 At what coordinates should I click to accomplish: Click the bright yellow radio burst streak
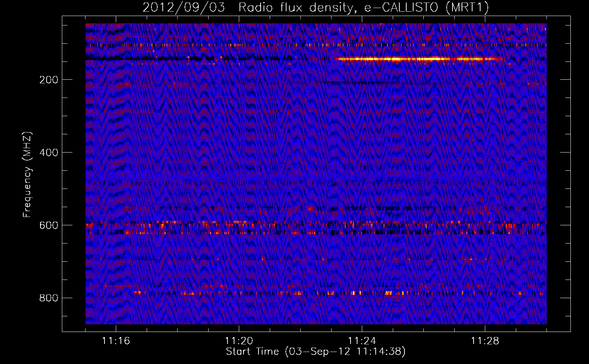tap(419, 59)
